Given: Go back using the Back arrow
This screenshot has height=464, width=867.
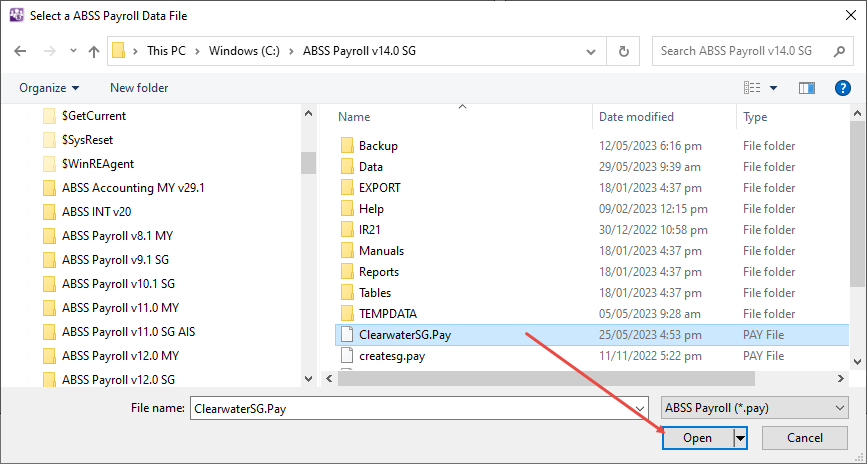Looking at the screenshot, I should point(20,51).
